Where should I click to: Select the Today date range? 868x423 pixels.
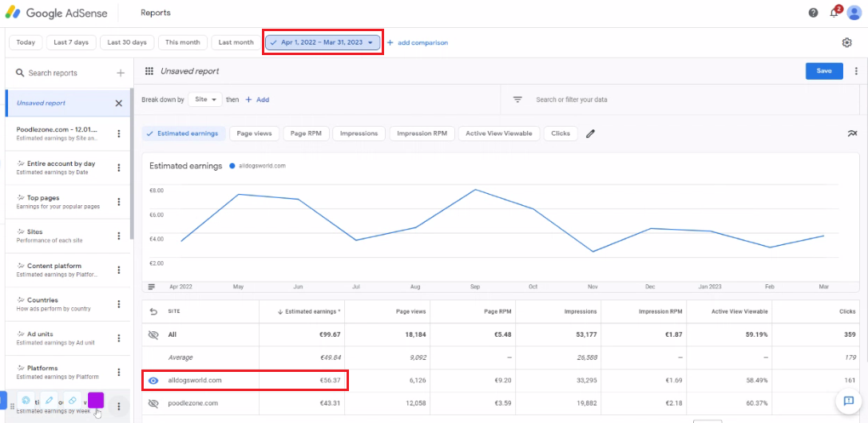point(26,42)
